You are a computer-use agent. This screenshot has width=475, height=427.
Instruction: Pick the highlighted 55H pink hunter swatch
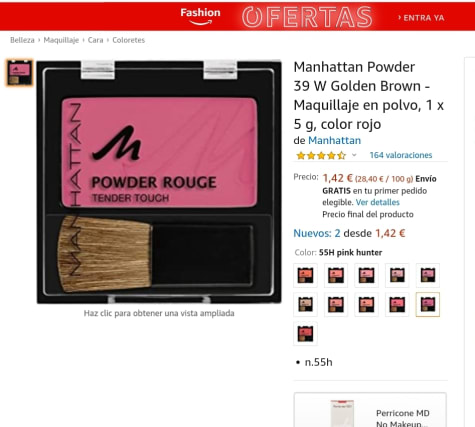428,304
